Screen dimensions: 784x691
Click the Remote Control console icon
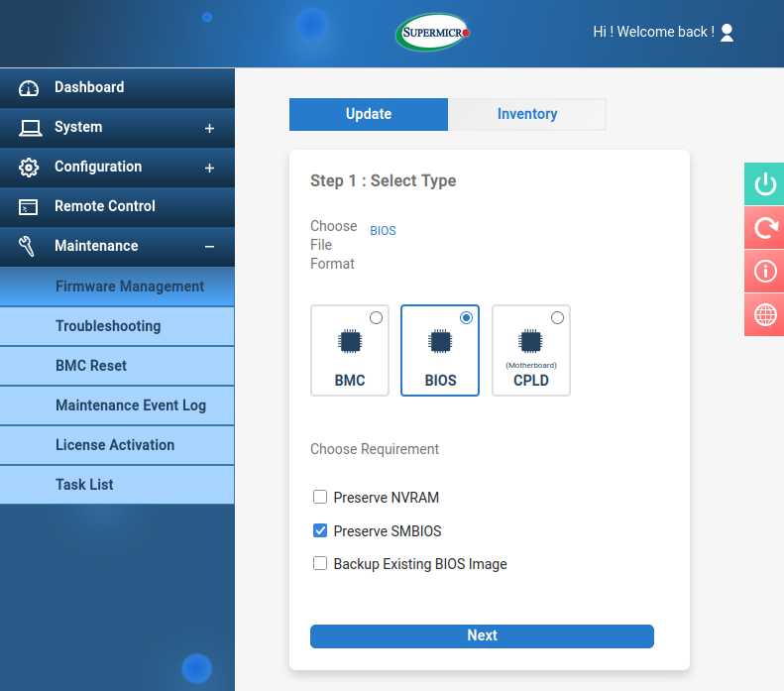(x=28, y=207)
